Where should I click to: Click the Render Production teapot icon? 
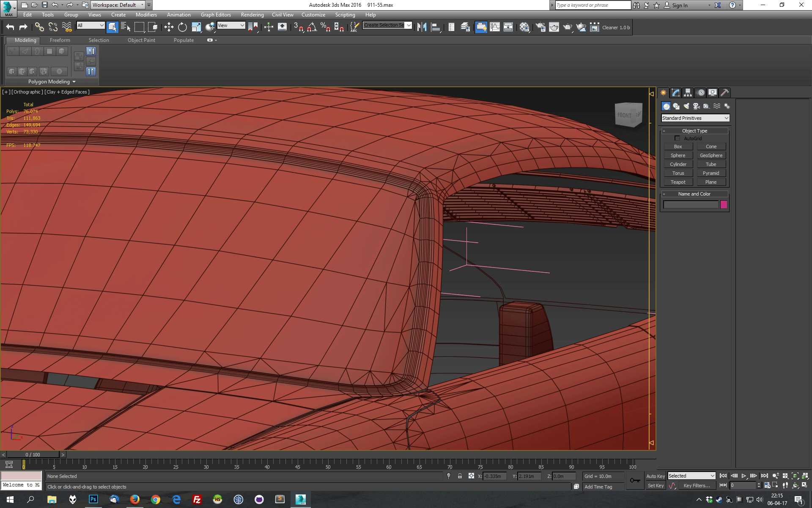(x=568, y=28)
